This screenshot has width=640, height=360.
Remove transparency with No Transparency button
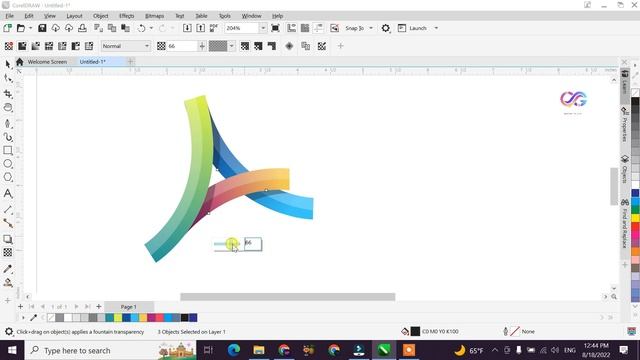(9, 46)
